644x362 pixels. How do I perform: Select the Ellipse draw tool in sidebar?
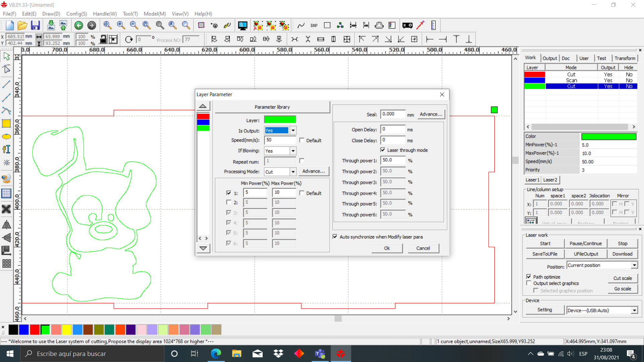6,136
